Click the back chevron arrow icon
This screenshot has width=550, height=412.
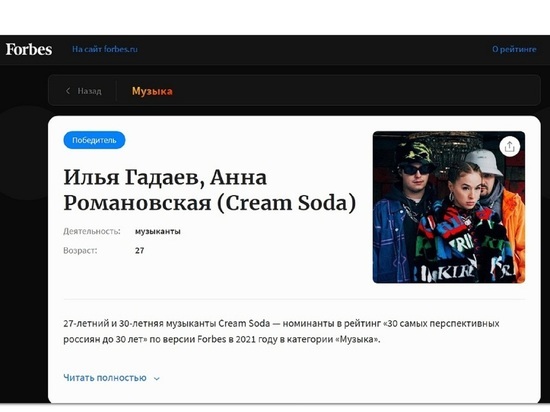[68, 91]
